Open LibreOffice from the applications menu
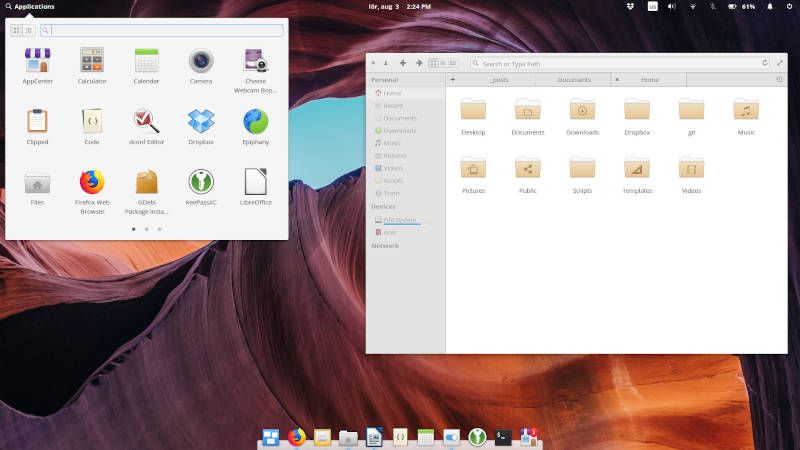The width and height of the screenshot is (800, 450). coord(256,187)
